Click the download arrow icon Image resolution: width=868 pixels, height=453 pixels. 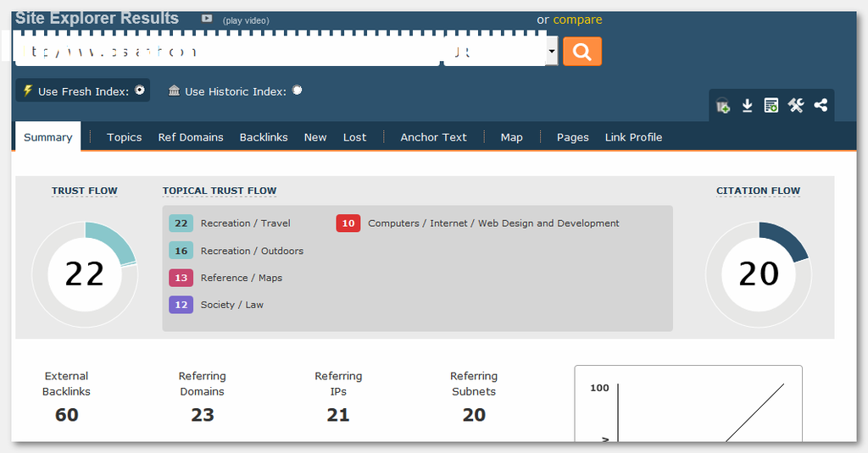click(747, 106)
